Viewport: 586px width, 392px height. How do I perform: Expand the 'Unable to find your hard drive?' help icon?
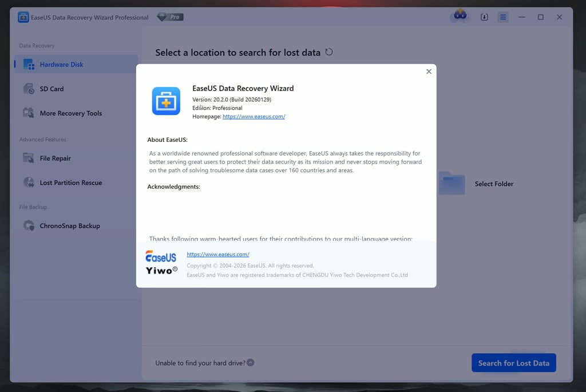pos(251,362)
